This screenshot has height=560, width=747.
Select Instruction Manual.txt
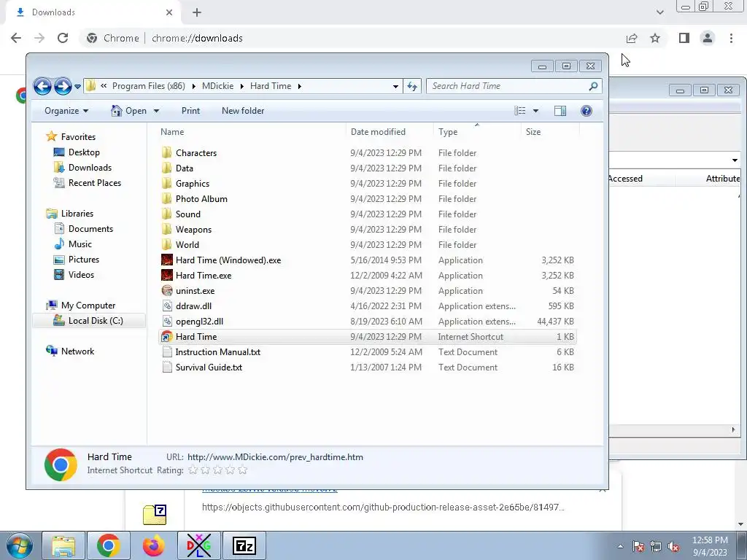[217, 352]
